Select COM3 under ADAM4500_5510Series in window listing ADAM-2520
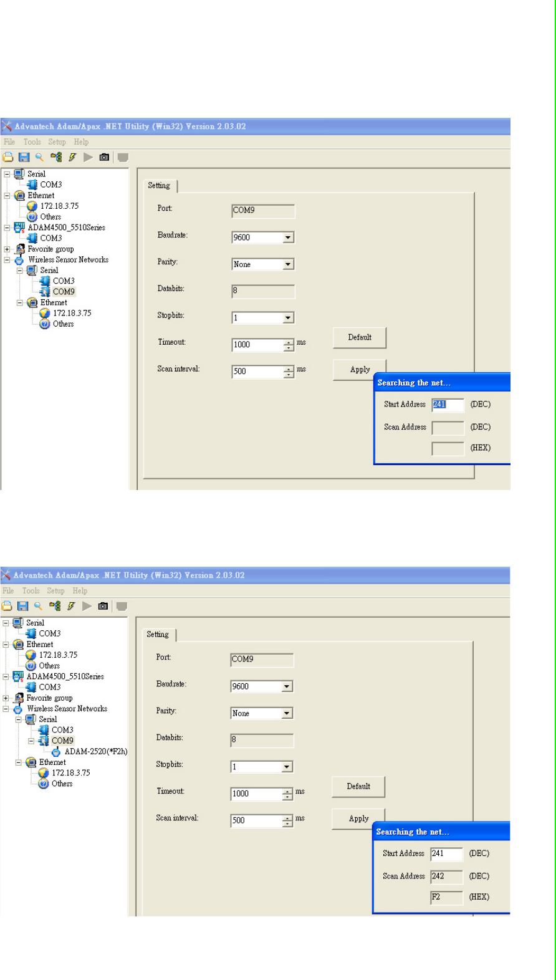This screenshot has height=980, width=556. (x=50, y=687)
